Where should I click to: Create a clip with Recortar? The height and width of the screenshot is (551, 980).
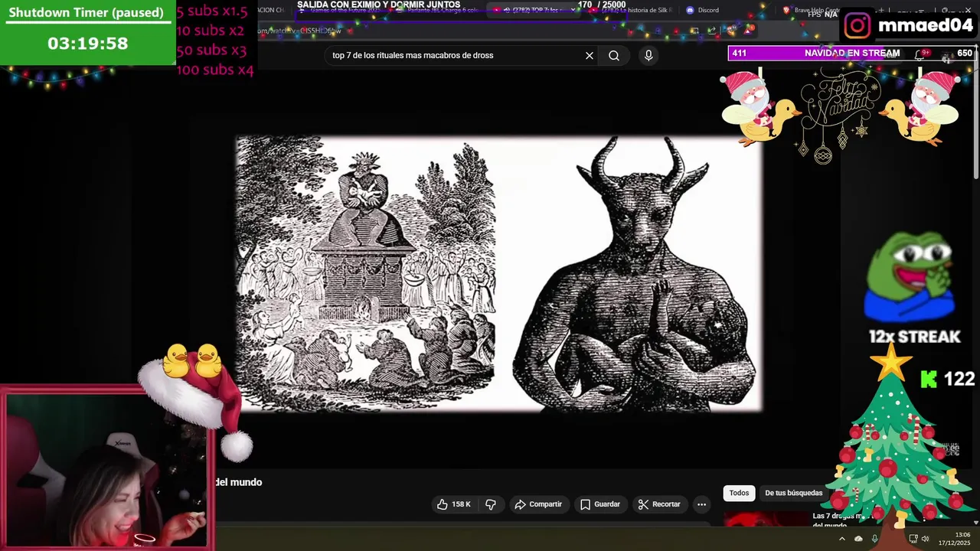pos(659,504)
